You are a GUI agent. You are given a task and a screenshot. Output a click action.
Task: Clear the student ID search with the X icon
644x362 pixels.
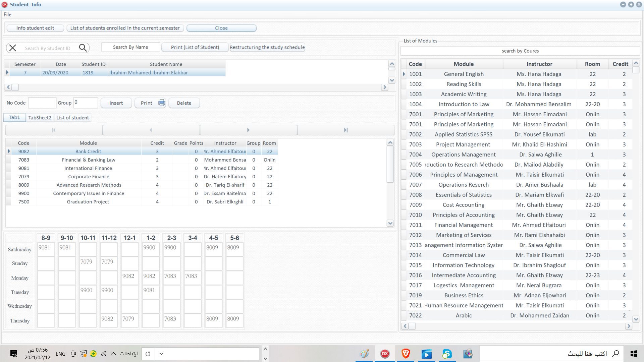(x=13, y=48)
